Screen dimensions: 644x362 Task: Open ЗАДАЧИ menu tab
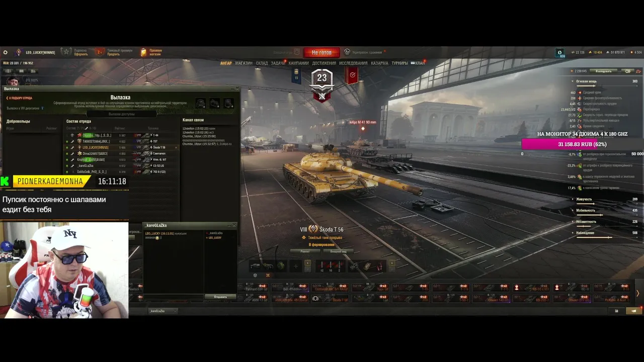(278, 63)
